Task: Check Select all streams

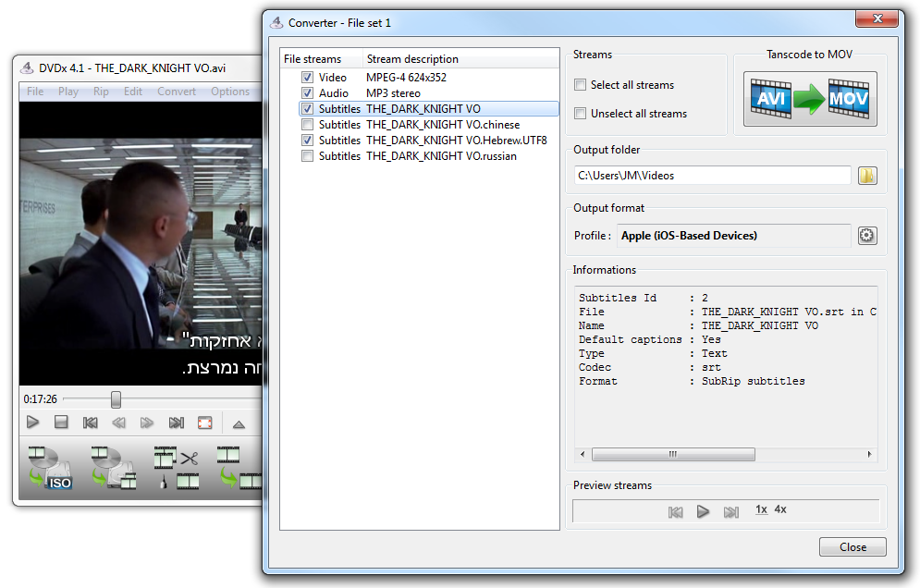Action: tap(581, 84)
